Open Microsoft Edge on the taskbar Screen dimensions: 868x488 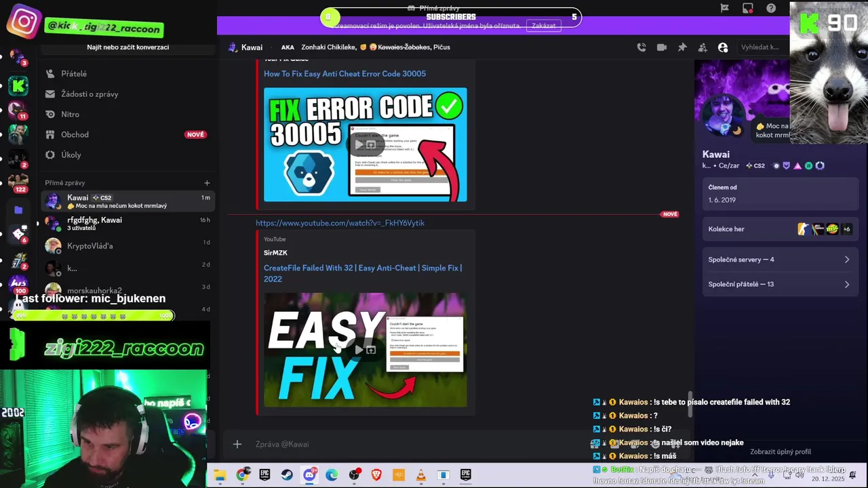pos(332,475)
